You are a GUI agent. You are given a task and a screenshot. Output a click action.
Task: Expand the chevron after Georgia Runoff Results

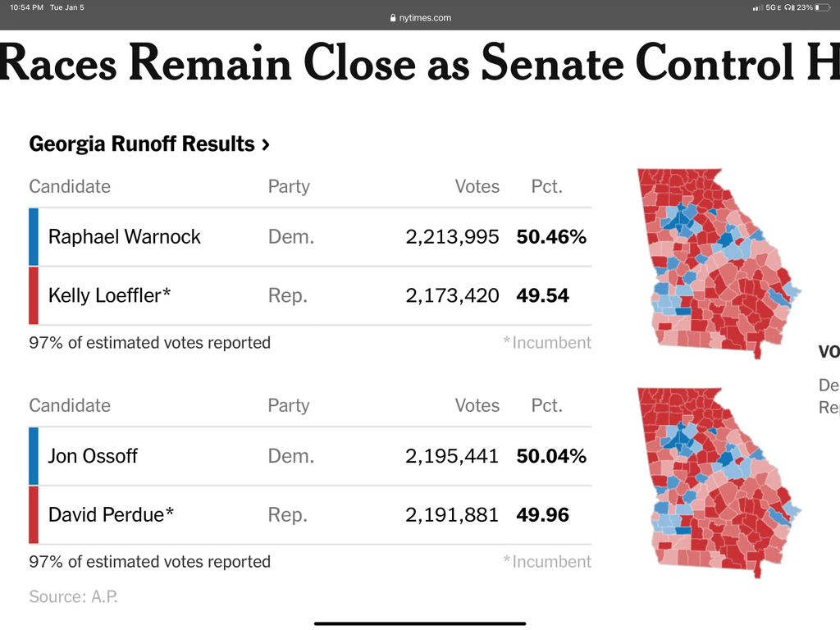(265, 145)
